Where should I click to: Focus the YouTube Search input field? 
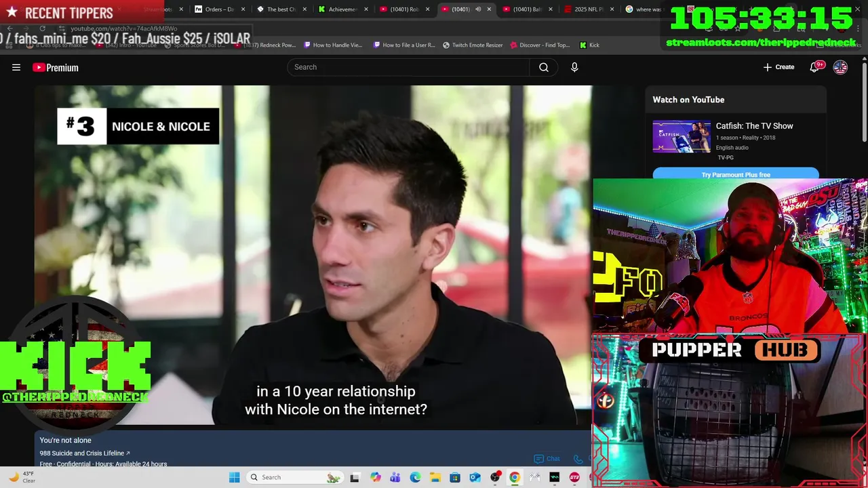tap(409, 67)
